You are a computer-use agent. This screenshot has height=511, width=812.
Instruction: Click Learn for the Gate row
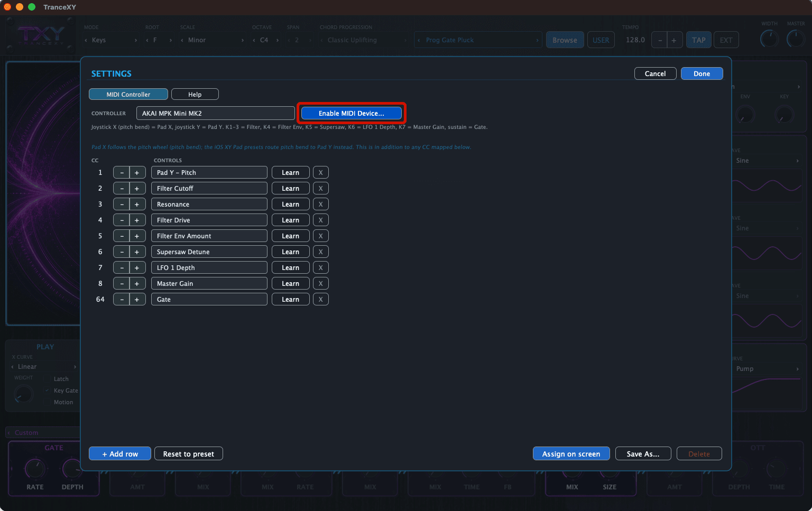291,299
